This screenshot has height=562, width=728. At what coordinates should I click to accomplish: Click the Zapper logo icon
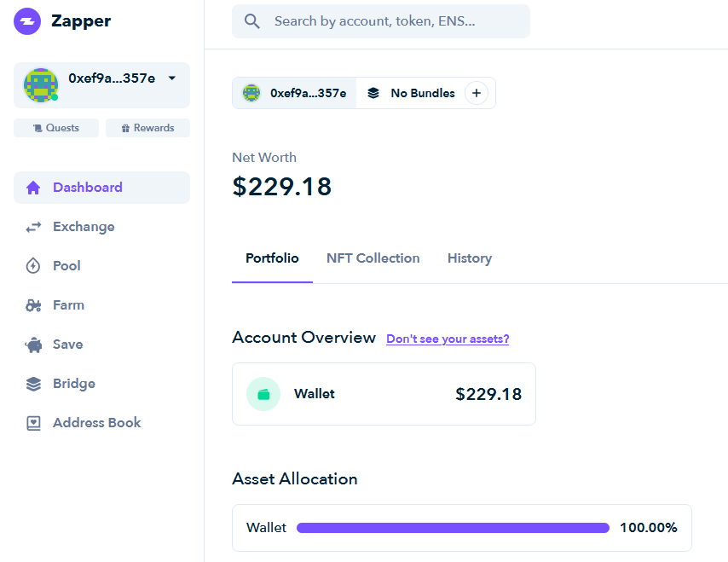26,20
